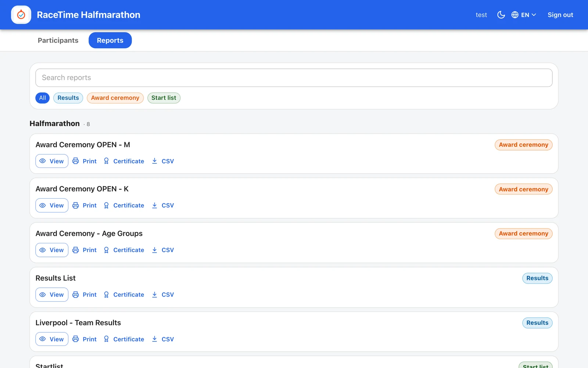The width and height of the screenshot is (588, 368).
Task: Open Certificate for Award Ceremony OPEN - K
Action: 124,205
